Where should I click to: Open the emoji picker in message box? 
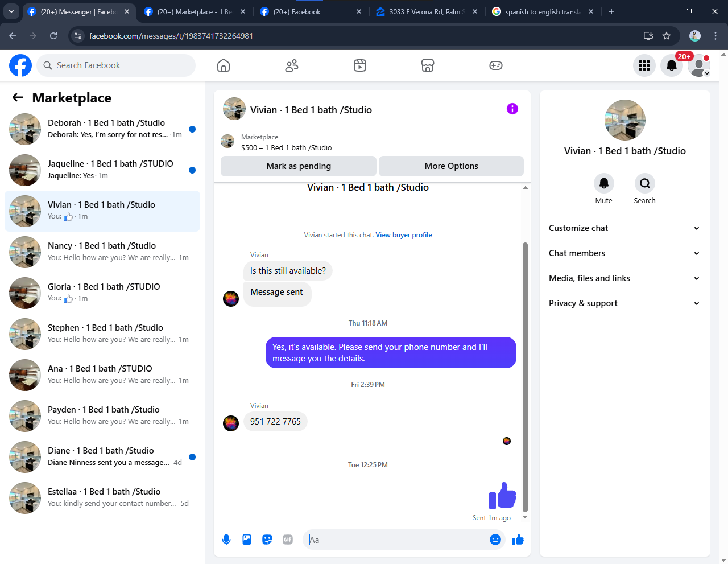495,540
